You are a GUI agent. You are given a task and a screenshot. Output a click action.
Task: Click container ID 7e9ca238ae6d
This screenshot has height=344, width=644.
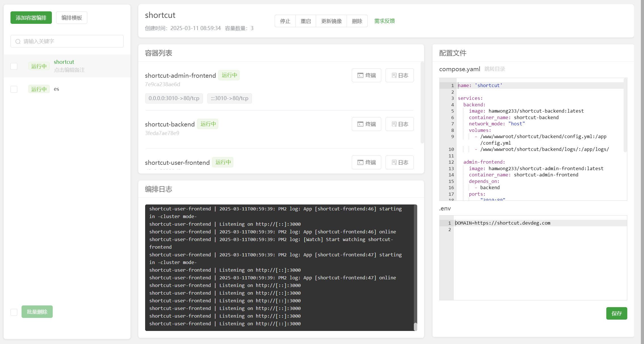(162, 84)
